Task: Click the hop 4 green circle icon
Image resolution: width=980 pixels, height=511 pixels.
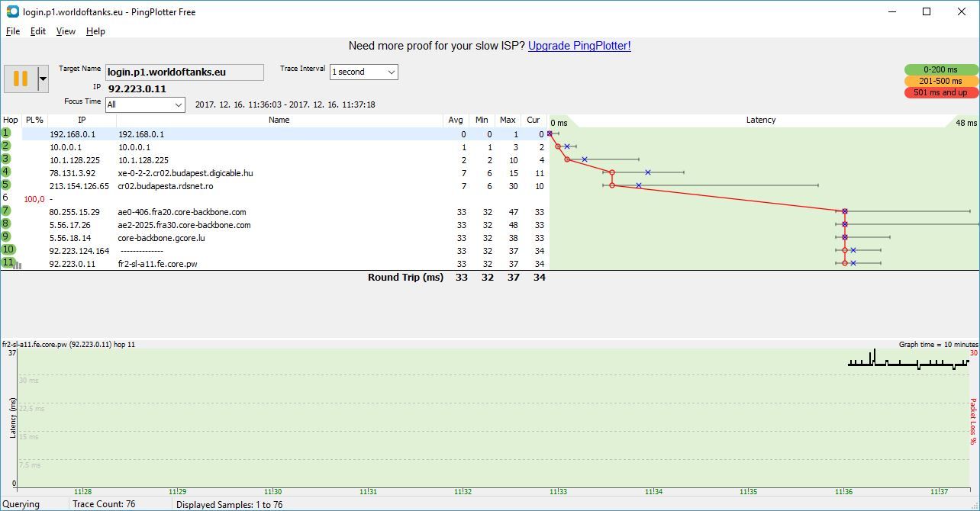Action: coord(6,172)
